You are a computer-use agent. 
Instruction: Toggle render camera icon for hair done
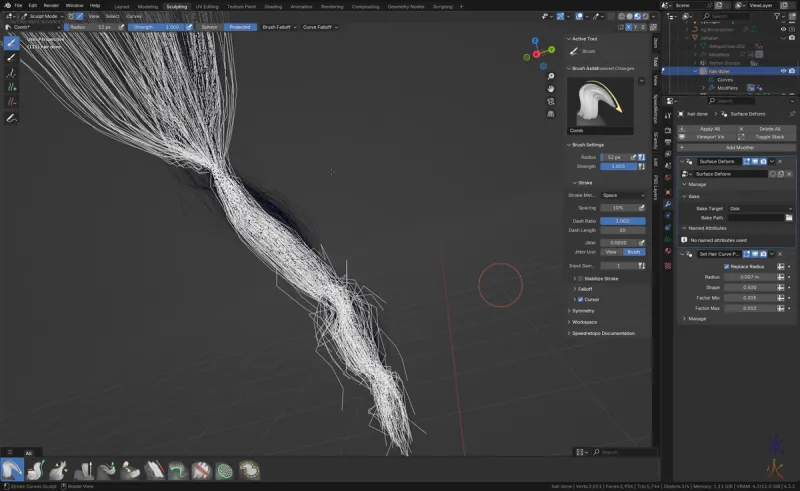point(792,71)
